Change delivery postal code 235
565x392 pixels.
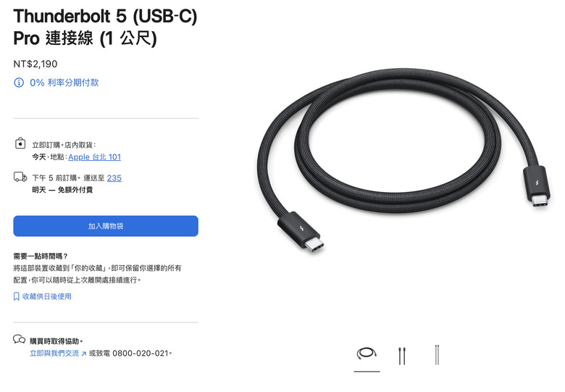pyautogui.click(x=114, y=178)
